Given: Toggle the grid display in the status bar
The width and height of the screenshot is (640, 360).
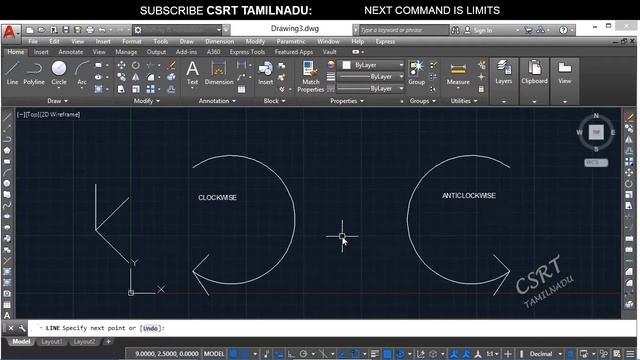Looking at the screenshot, I should click(x=233, y=354).
